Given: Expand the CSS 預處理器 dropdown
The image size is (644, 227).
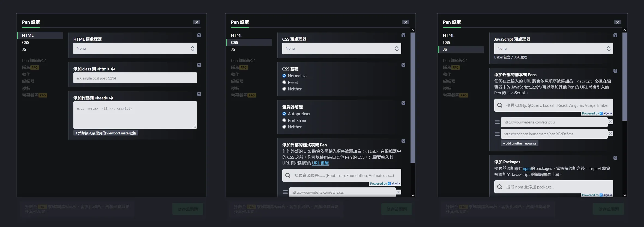Looking at the screenshot, I should [342, 49].
